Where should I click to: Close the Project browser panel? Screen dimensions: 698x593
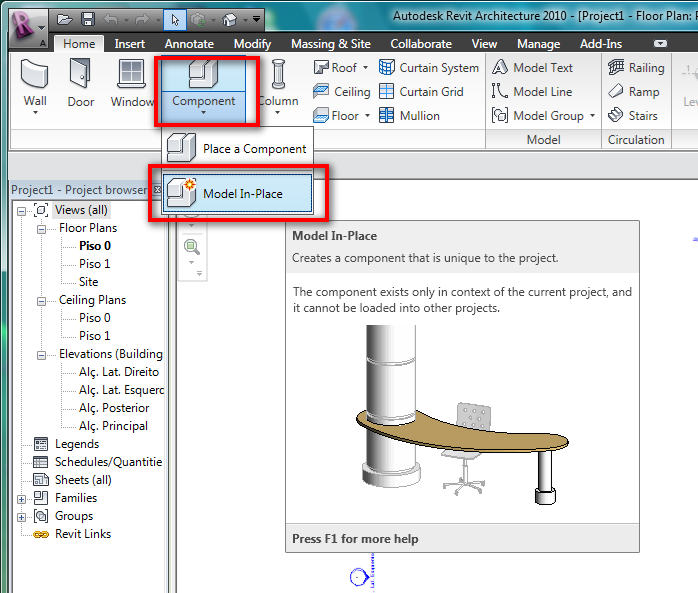tap(157, 189)
